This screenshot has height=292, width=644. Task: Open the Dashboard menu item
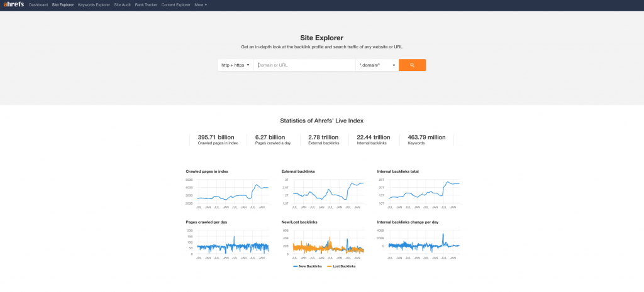click(x=38, y=5)
